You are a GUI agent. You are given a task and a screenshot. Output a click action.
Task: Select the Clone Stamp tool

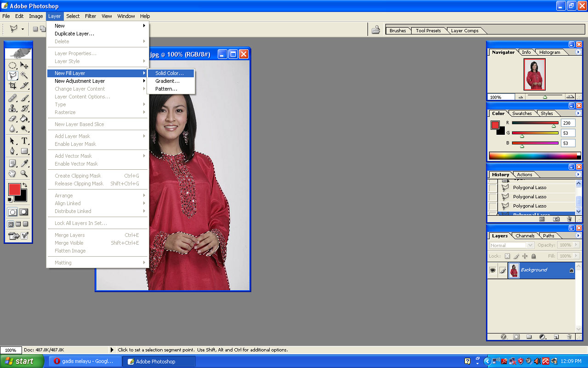(x=12, y=108)
